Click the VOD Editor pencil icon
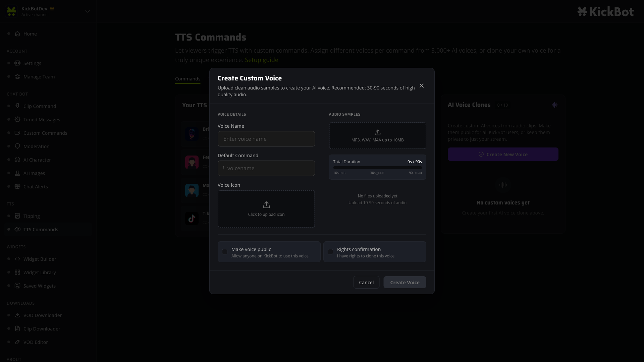The width and height of the screenshot is (644, 362). click(x=17, y=342)
